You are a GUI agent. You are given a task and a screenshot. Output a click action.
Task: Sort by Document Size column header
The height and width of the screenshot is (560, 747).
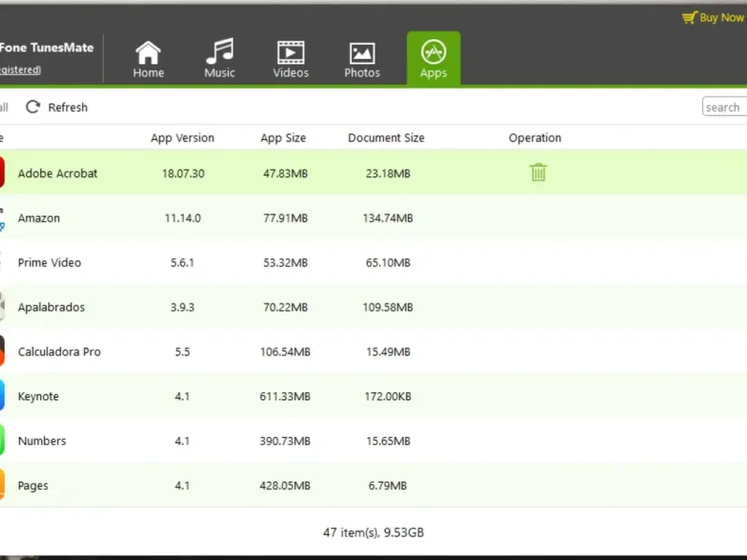click(387, 137)
